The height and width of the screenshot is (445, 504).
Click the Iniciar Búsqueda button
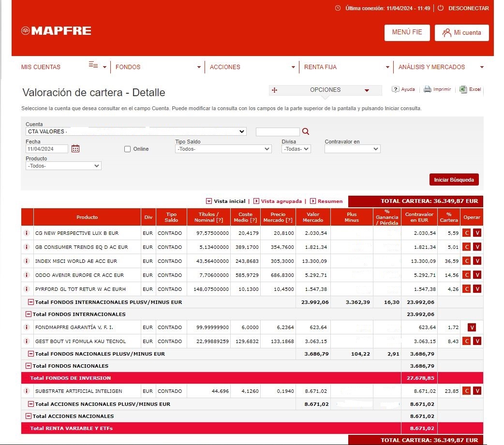454,180
